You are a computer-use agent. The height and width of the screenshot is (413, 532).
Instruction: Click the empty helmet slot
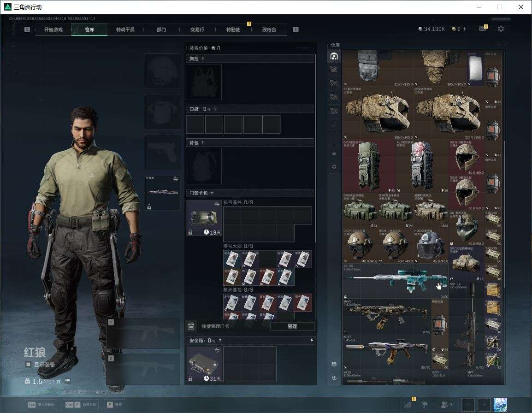tap(162, 71)
